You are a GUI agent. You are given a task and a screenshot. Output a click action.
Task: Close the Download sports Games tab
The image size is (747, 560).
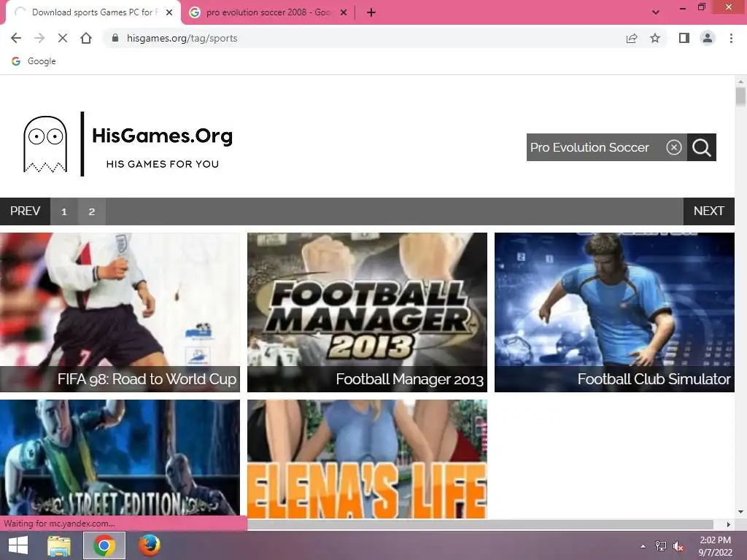[169, 12]
